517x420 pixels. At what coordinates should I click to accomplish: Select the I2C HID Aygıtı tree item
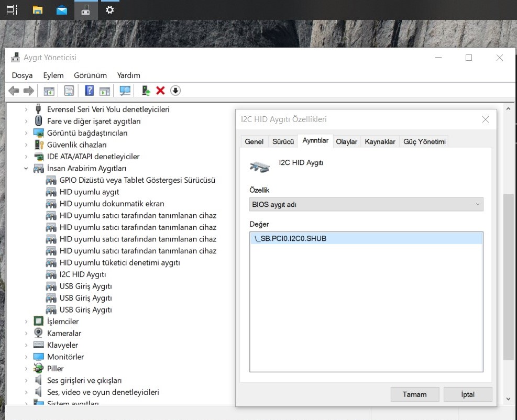coord(83,274)
